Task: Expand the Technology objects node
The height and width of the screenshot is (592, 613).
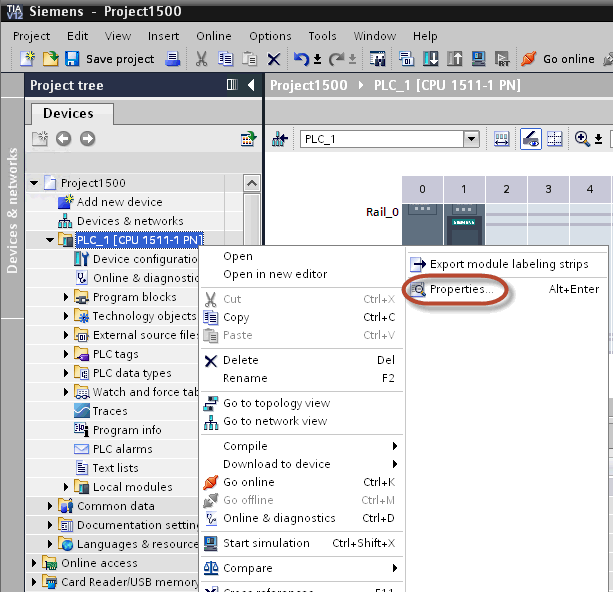Action: point(66,316)
